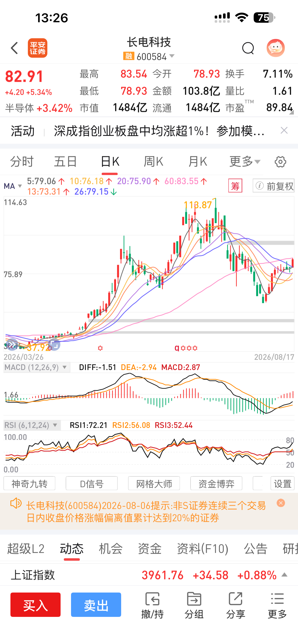The height and width of the screenshot is (644, 298).
Task: Tap the 分组 grouping icon
Action: coord(194,605)
